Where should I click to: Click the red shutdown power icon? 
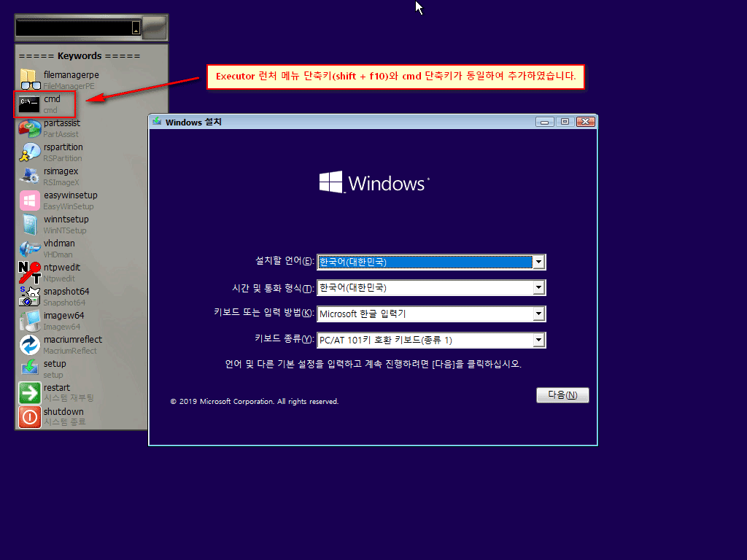(x=29, y=416)
